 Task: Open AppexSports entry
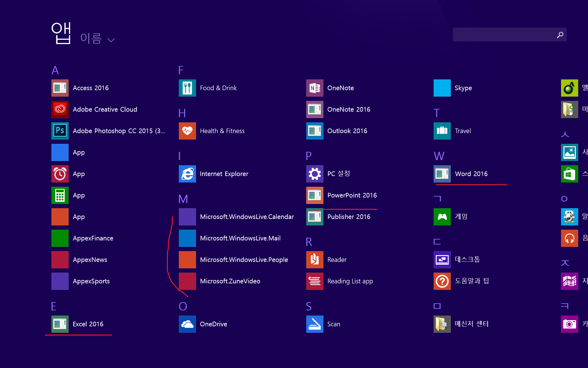tap(81, 281)
